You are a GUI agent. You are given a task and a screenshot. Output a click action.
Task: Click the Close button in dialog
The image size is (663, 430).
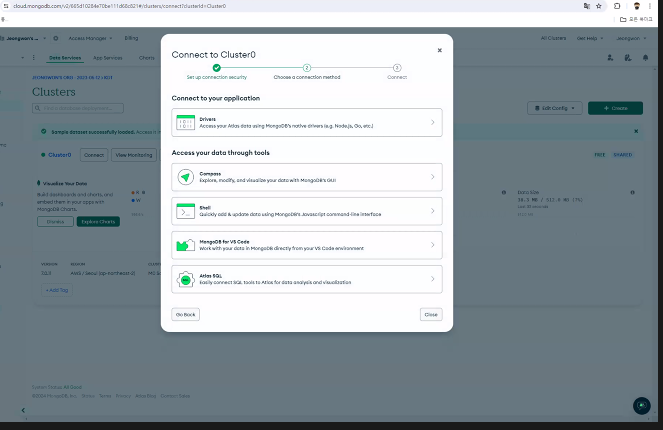(x=431, y=315)
